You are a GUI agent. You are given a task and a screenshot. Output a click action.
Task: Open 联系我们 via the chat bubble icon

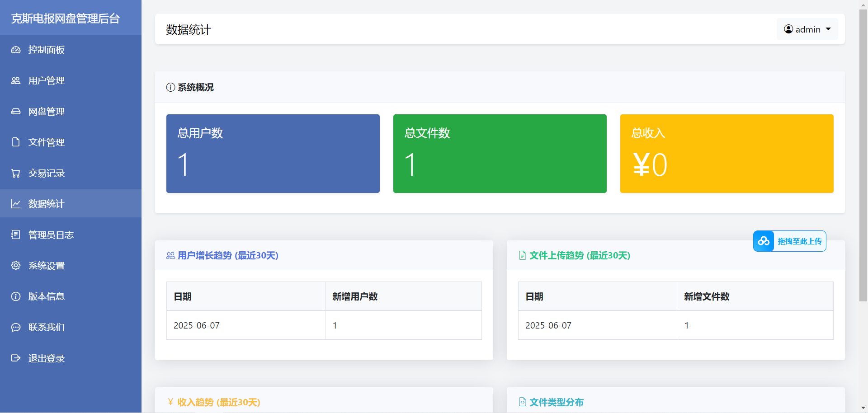[16, 327]
